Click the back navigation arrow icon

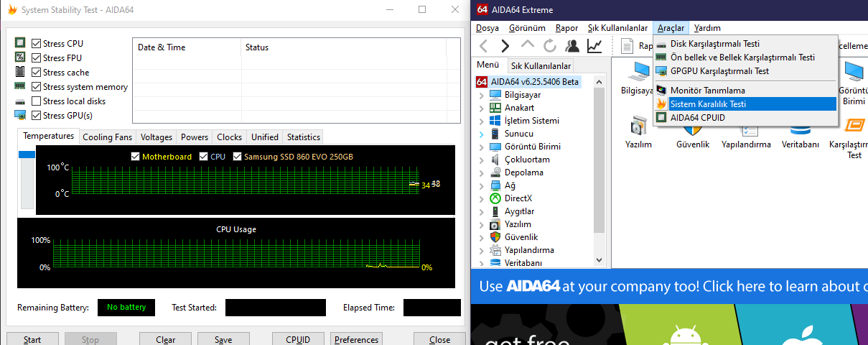(x=483, y=46)
